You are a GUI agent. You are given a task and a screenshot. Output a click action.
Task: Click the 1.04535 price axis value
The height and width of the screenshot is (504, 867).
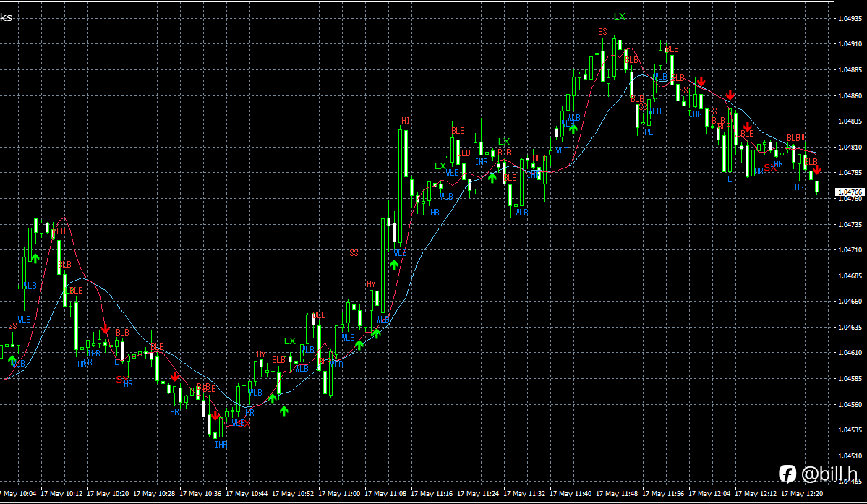[x=850, y=430]
